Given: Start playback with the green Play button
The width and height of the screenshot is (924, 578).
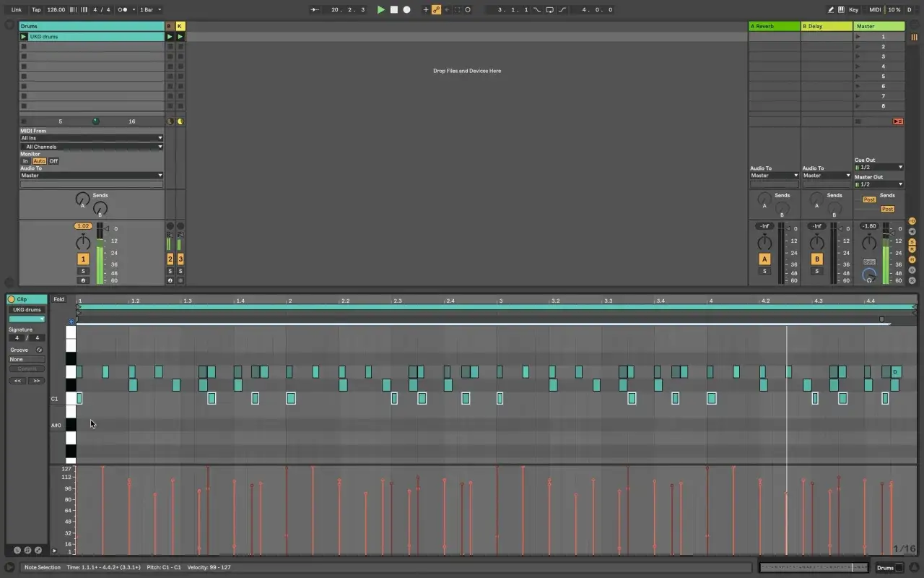Looking at the screenshot, I should coord(381,9).
